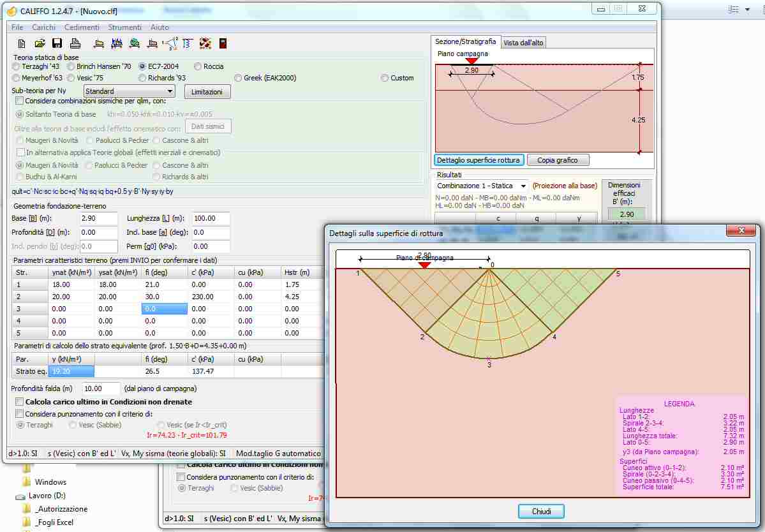This screenshot has height=532, width=765.
Task: Select the Roccia radio button
Action: point(198,66)
